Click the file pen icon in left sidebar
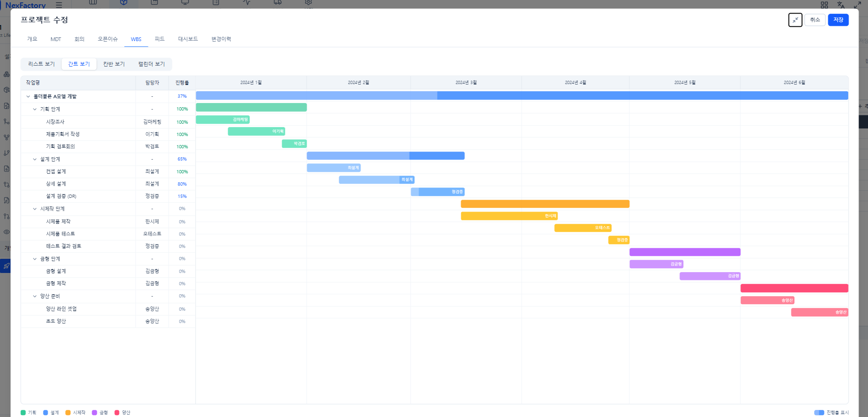Screen dimensions: 868x417 pyautogui.click(x=7, y=200)
